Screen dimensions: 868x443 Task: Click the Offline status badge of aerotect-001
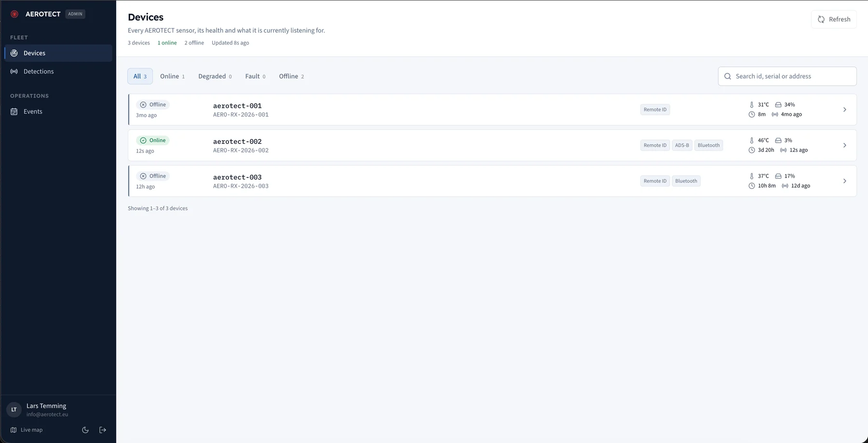(x=153, y=105)
